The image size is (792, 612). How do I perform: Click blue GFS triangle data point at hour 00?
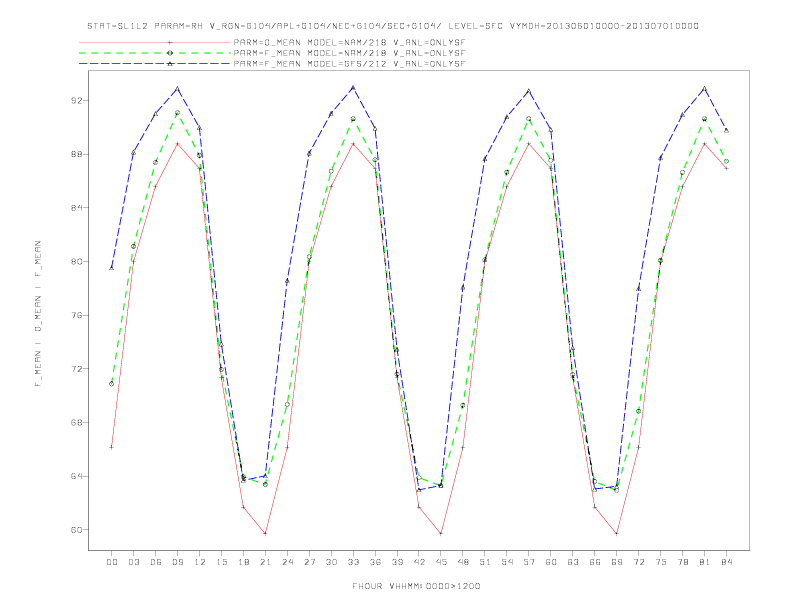coord(112,268)
